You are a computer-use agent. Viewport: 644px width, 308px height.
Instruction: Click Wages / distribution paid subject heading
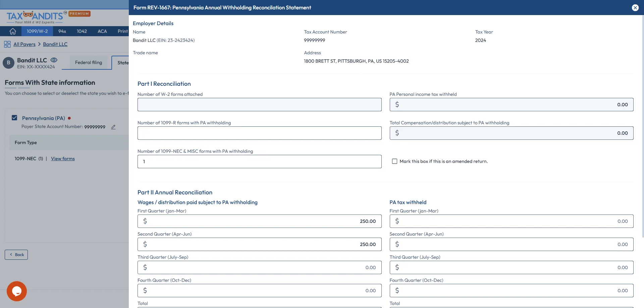[x=198, y=202]
